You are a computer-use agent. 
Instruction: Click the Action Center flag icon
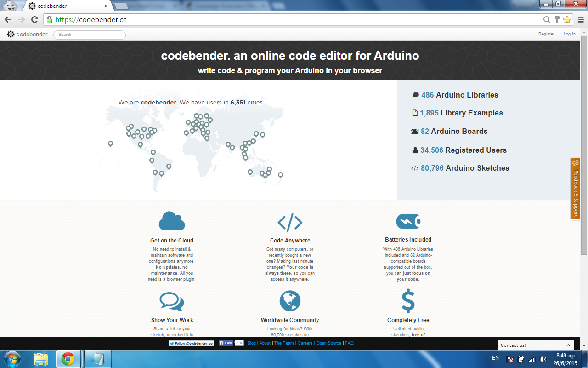click(x=510, y=359)
